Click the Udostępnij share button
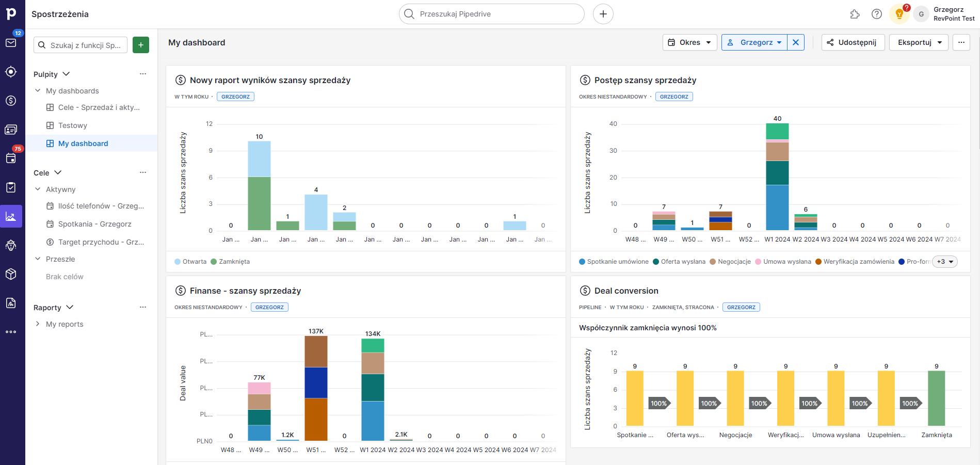The width and height of the screenshot is (980, 465). (x=853, y=42)
